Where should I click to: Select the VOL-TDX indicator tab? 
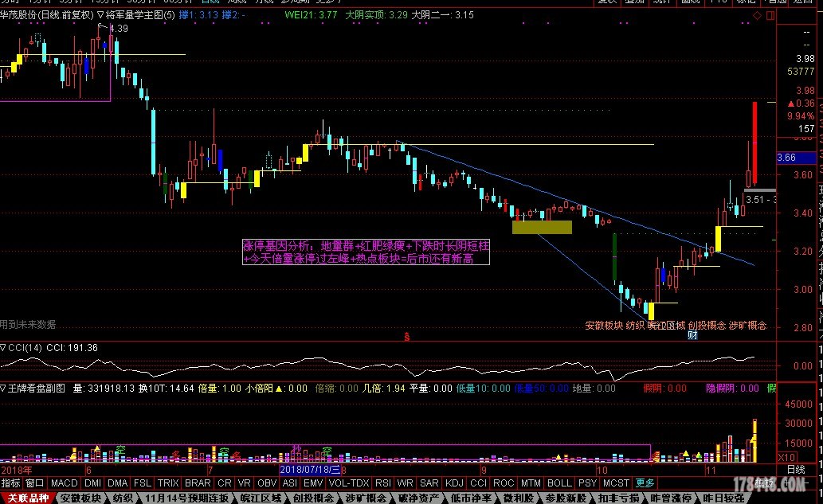(349, 483)
